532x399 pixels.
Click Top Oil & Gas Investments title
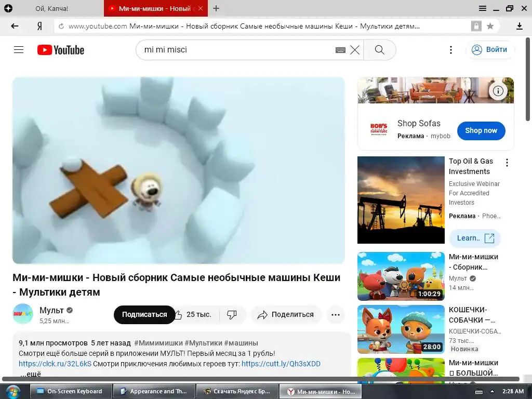471,166
